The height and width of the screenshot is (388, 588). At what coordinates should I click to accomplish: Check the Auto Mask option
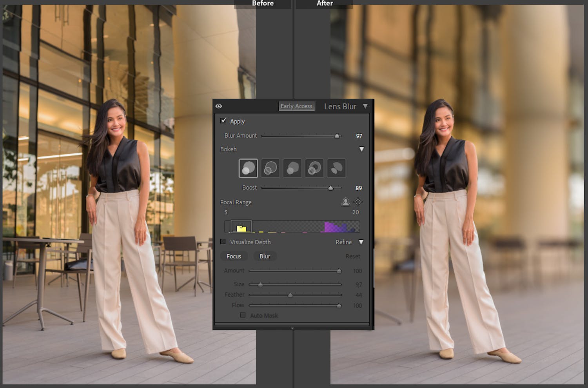[243, 315]
